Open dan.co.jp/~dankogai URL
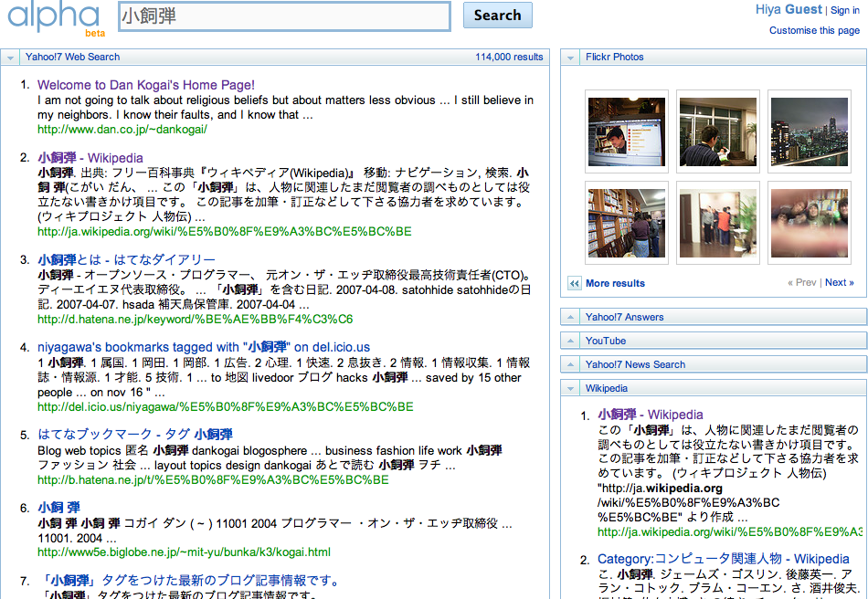This screenshot has height=599, width=868. pos(122,129)
